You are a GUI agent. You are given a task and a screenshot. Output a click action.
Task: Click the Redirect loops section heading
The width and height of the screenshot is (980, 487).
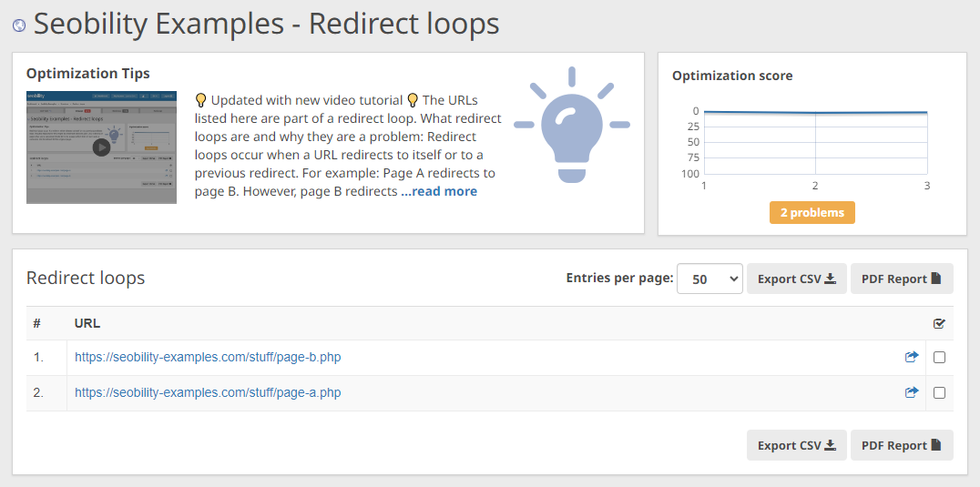tap(86, 278)
